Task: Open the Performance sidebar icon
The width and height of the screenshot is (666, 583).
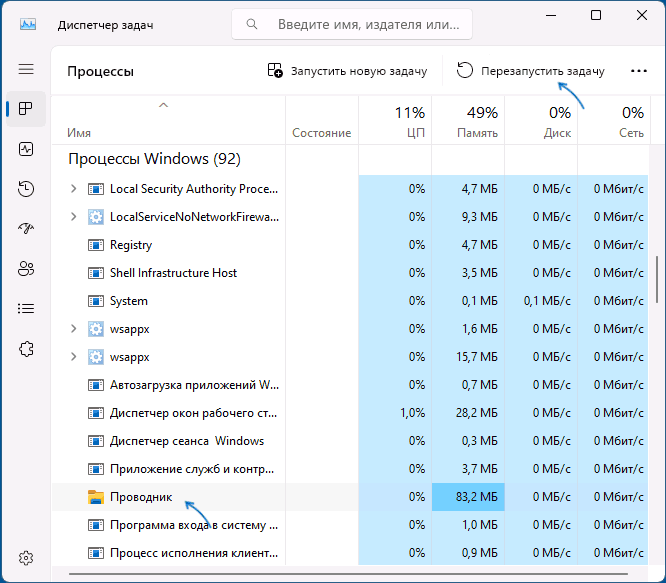Action: (x=26, y=149)
